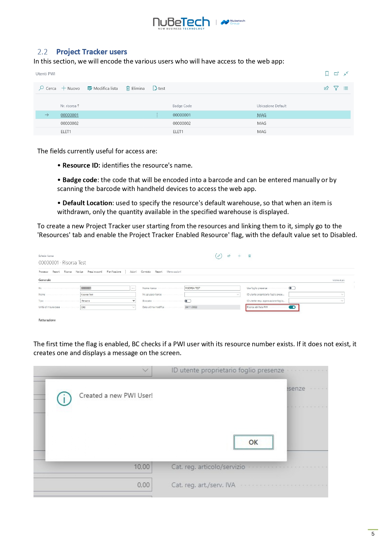Image resolution: width=392 pixels, height=555 pixels.
Task: Click the info icon in the message dialog
Action: click(x=64, y=398)
